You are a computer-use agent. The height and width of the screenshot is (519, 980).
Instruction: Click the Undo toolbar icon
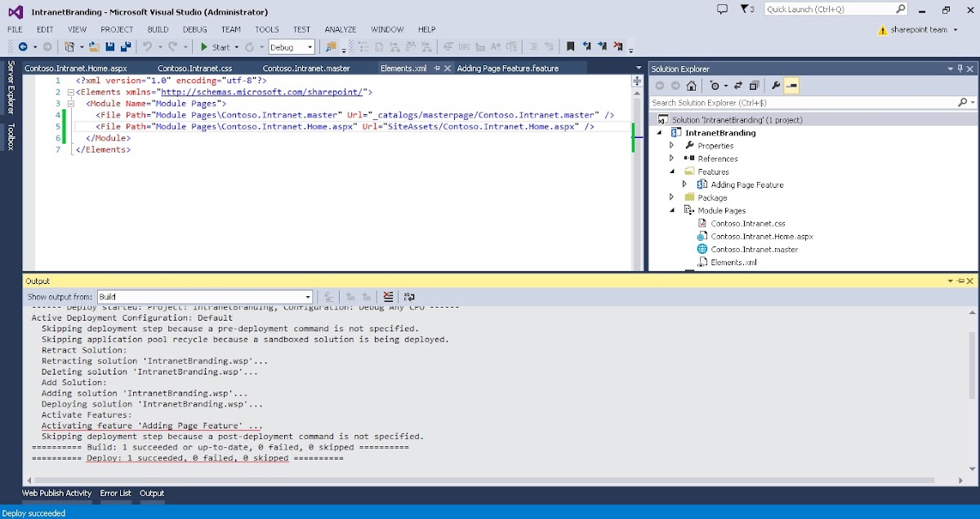(146, 47)
